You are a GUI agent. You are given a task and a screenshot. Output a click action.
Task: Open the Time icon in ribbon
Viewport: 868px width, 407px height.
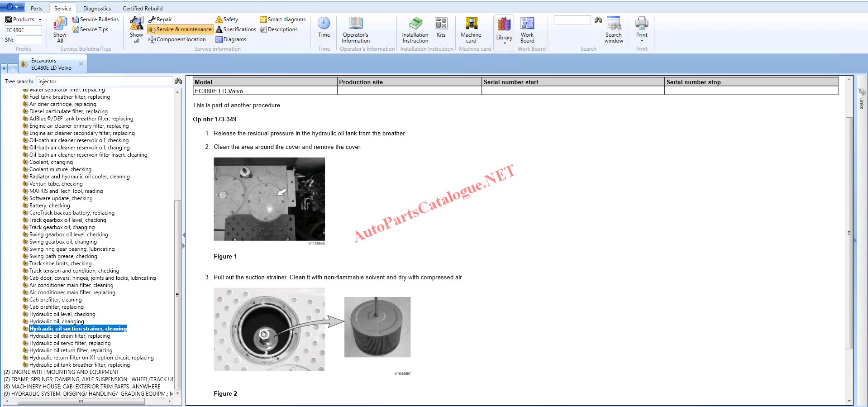coord(324,24)
